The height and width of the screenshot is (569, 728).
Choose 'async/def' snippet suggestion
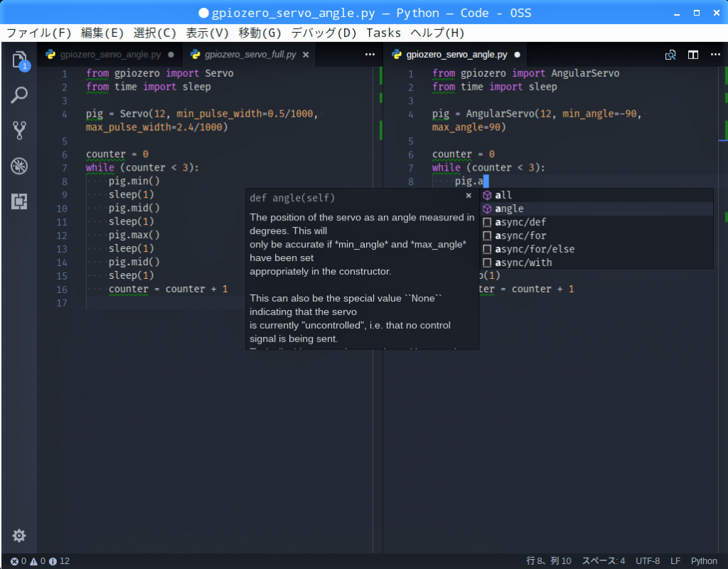597,222
